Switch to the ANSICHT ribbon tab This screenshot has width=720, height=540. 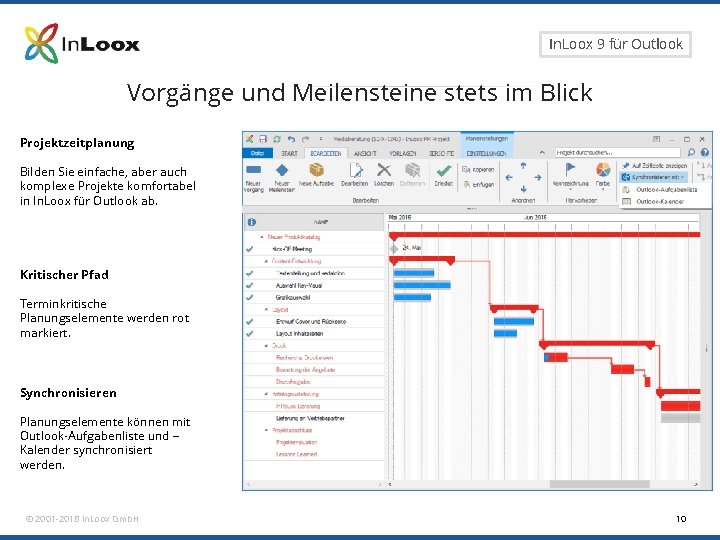point(366,153)
